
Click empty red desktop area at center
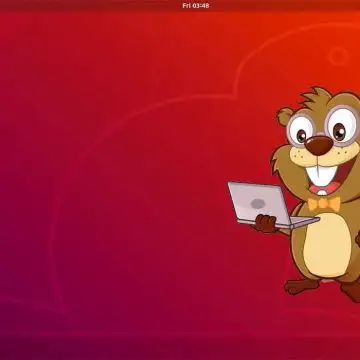[x=150, y=167]
